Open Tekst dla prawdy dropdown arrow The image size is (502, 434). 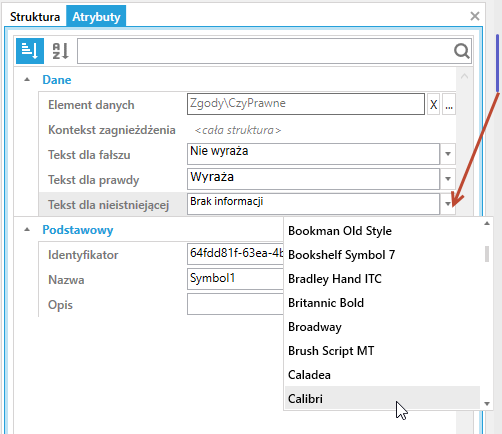448,179
